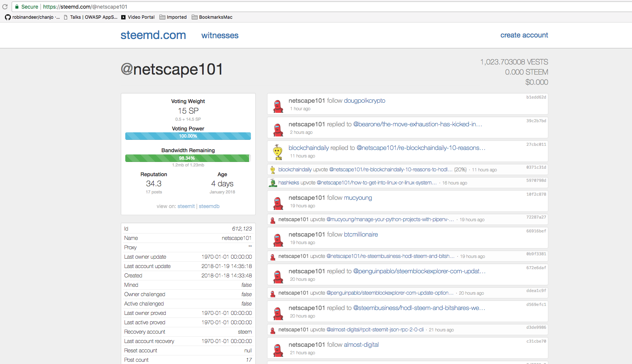Open transaction hash 5970798d

coord(536,180)
